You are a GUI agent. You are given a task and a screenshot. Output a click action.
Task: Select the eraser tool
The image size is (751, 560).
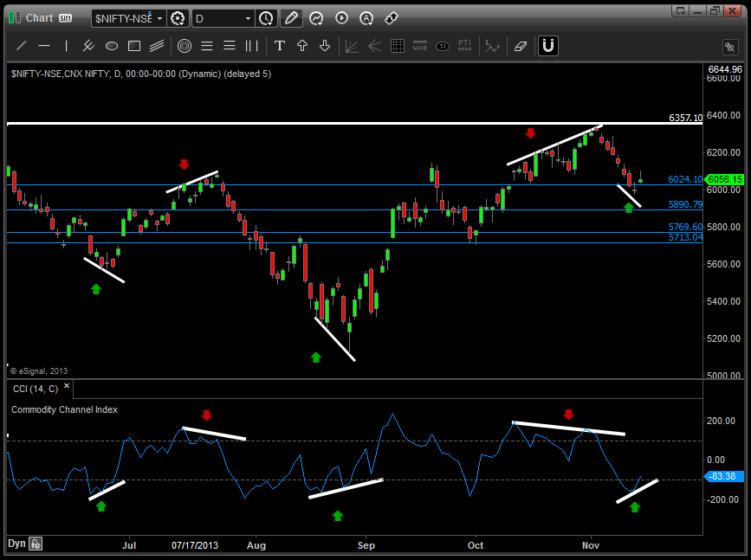(520, 46)
